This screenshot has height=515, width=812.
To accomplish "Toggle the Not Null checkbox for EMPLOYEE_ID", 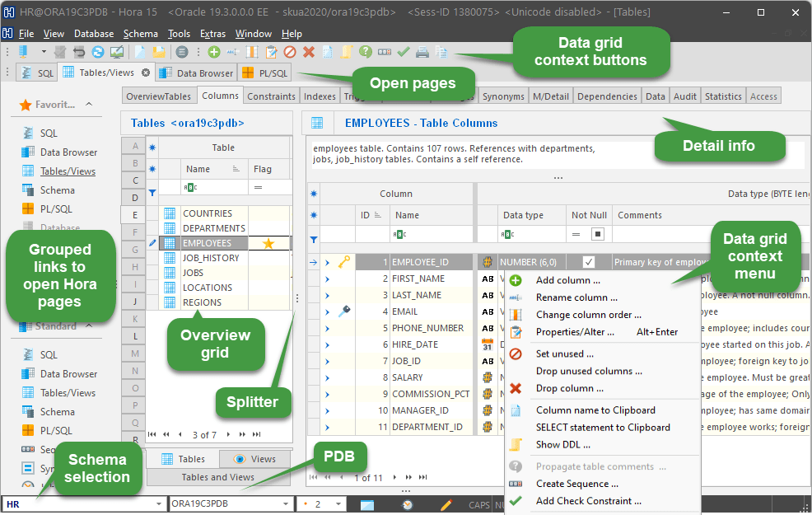I will click(587, 262).
